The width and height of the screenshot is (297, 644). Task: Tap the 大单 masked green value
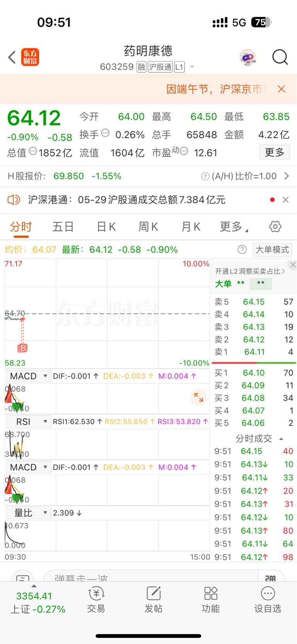click(261, 284)
